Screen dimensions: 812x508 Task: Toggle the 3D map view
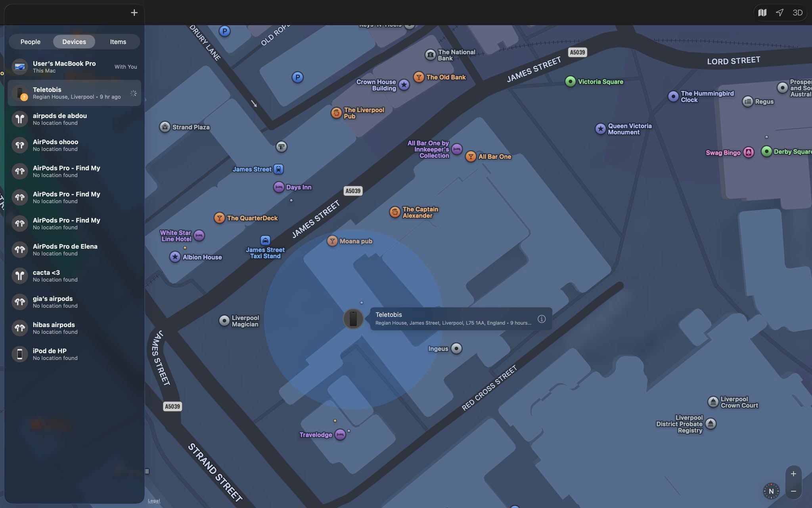click(797, 13)
